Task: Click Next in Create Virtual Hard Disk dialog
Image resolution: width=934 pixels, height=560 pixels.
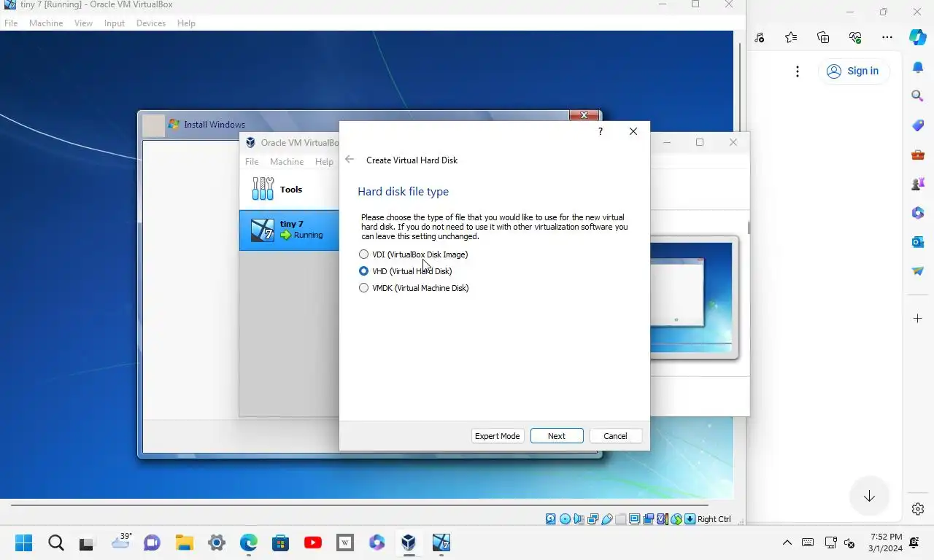Action: pyautogui.click(x=557, y=436)
